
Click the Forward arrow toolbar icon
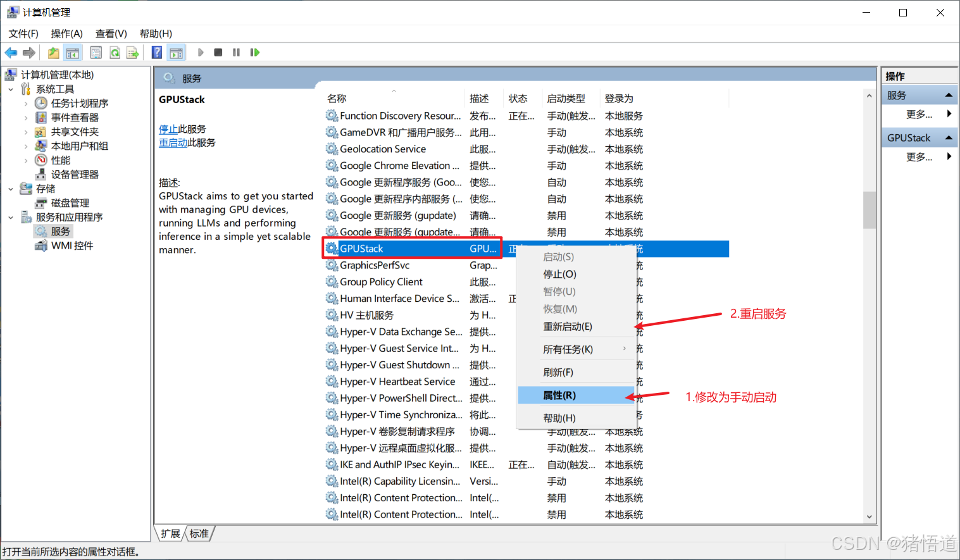point(28,53)
